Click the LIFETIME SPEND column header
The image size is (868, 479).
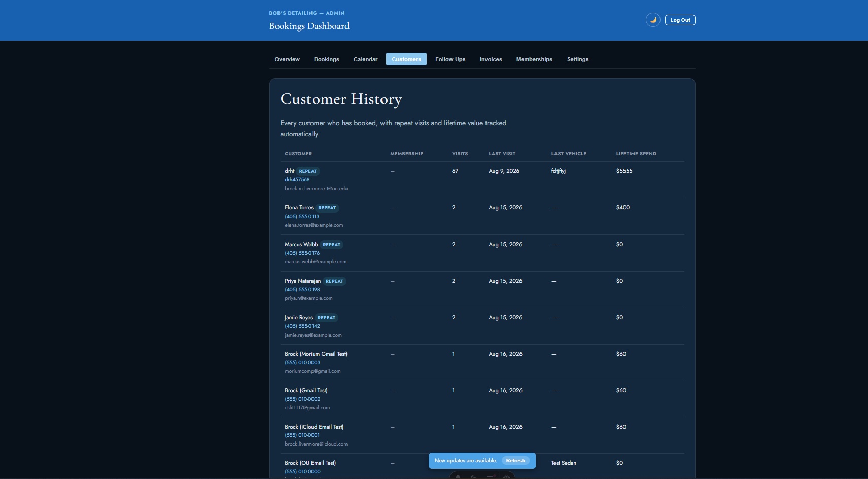pyautogui.click(x=636, y=153)
